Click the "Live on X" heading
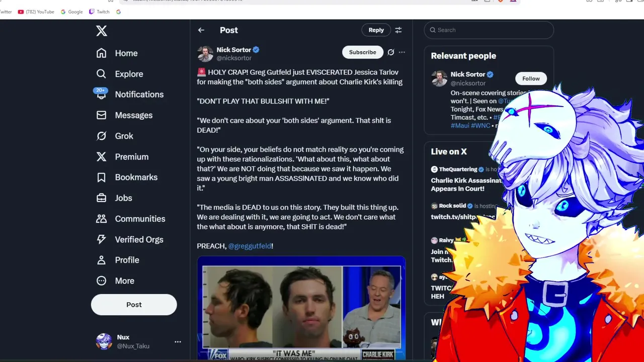644x362 pixels. tap(449, 151)
